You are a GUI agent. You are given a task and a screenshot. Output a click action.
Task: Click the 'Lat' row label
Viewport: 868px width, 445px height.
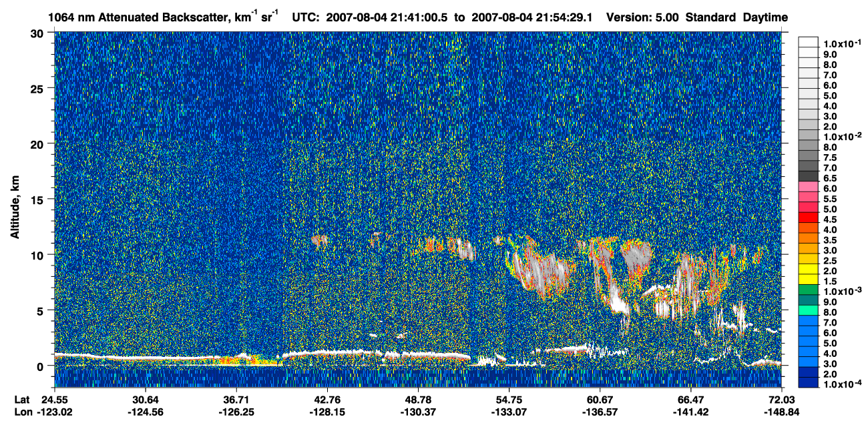click(x=22, y=399)
